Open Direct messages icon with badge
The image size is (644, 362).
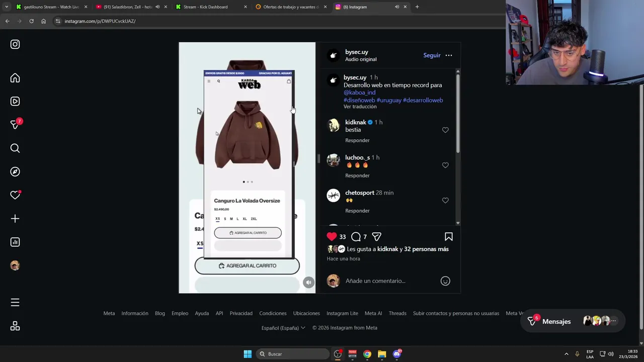pyautogui.click(x=15, y=125)
